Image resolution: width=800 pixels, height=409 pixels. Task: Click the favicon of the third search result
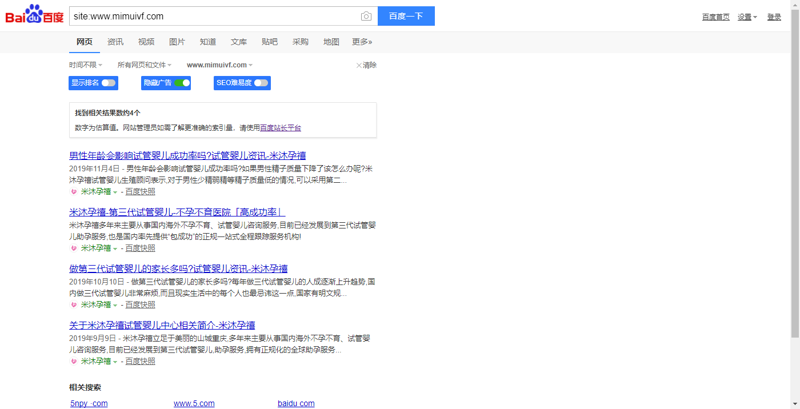click(73, 304)
